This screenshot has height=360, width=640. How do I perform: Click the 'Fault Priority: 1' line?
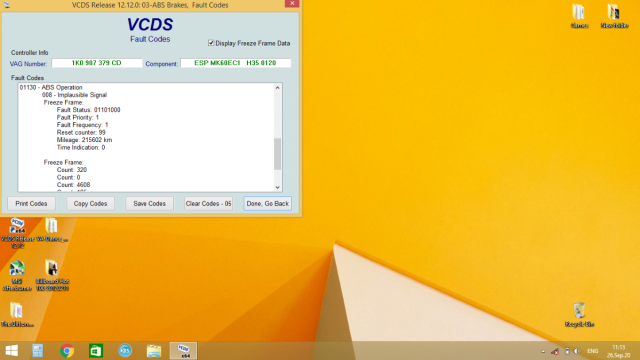(x=78, y=117)
